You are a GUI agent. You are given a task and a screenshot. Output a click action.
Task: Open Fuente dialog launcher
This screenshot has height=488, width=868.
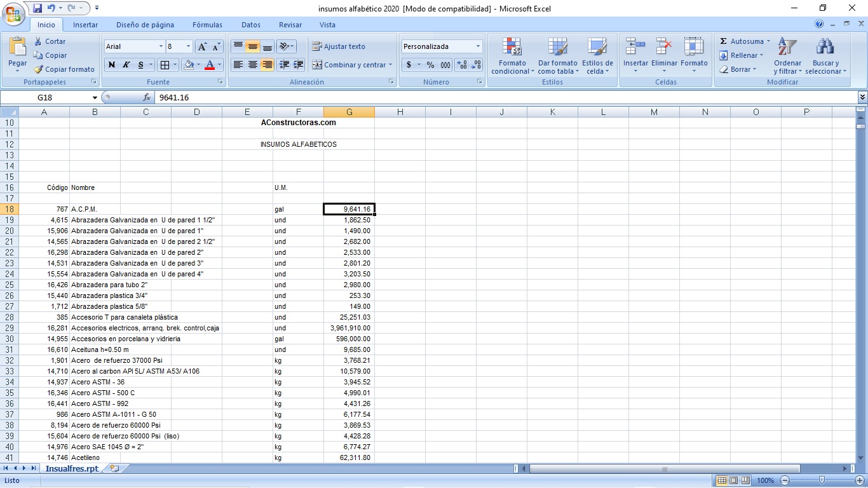pos(220,82)
